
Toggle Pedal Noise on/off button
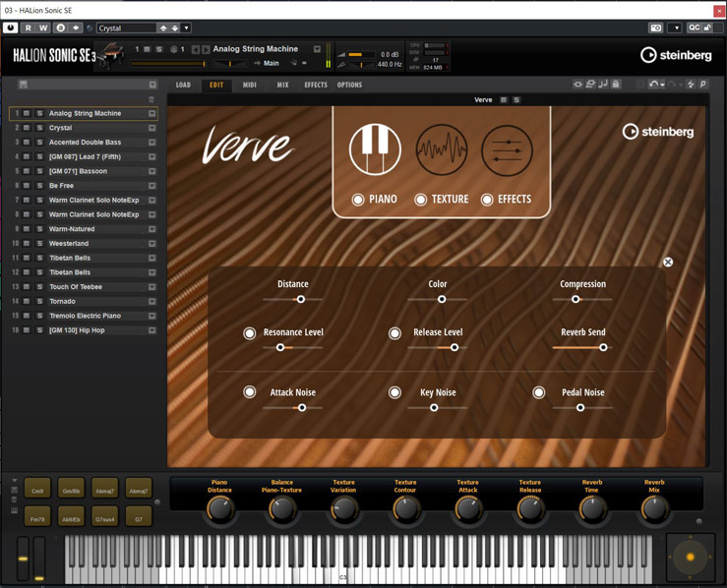(539, 392)
